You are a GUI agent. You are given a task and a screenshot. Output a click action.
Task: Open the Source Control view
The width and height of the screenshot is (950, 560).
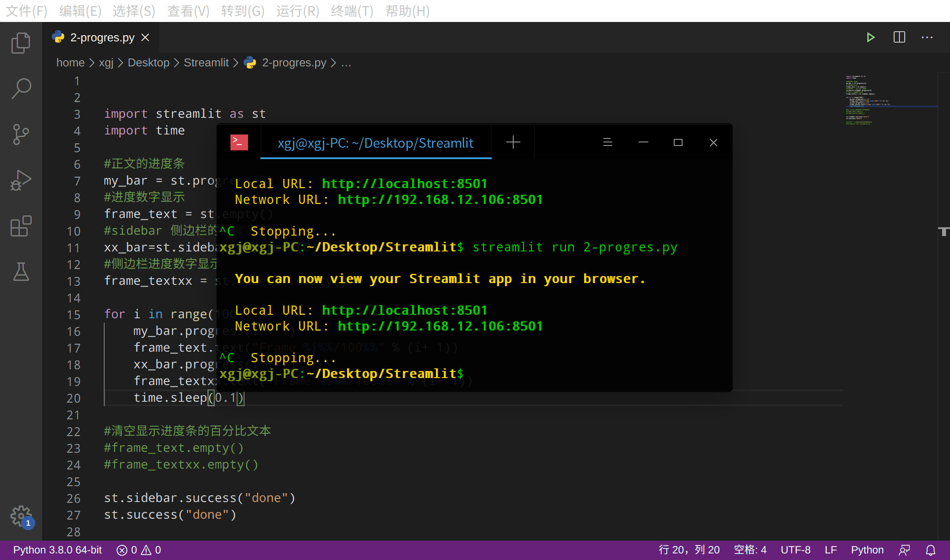click(21, 134)
